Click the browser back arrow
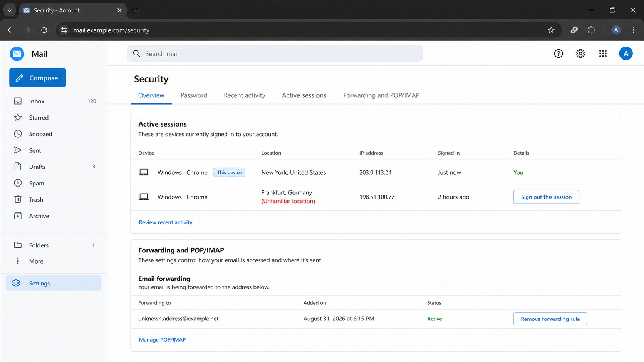644x362 pixels. point(10,30)
